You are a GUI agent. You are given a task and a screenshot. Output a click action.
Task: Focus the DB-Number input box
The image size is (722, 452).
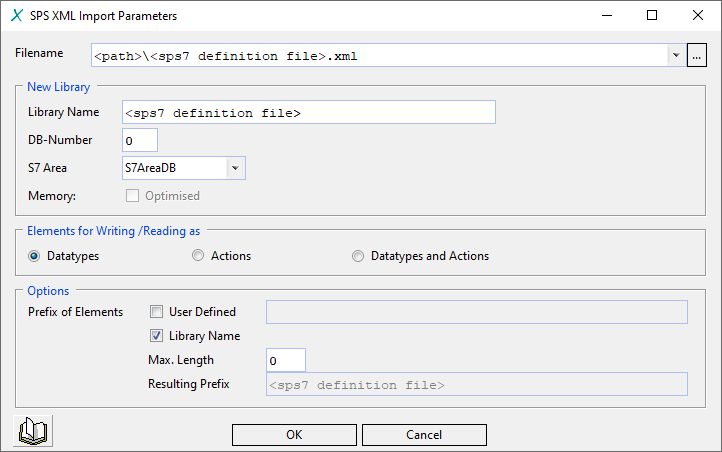[139, 140]
